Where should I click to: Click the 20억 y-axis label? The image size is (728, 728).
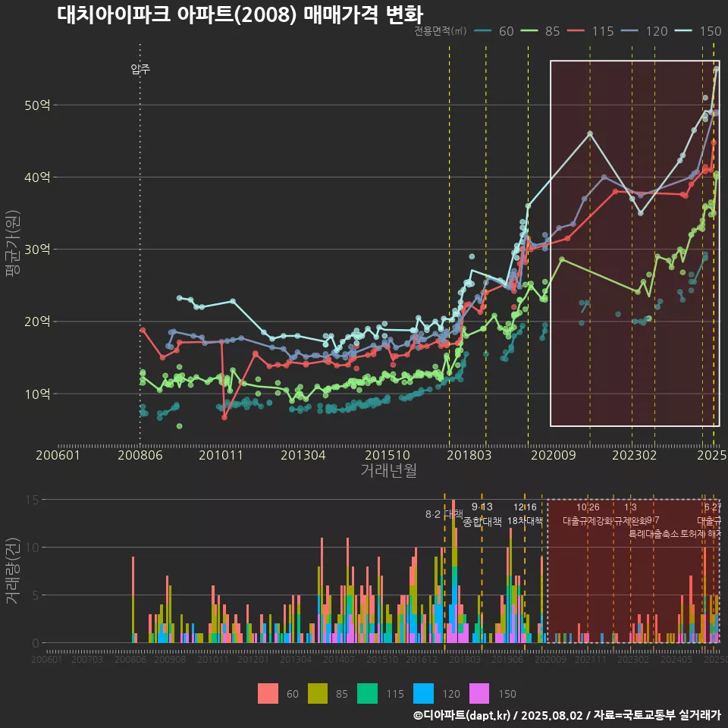[37, 322]
